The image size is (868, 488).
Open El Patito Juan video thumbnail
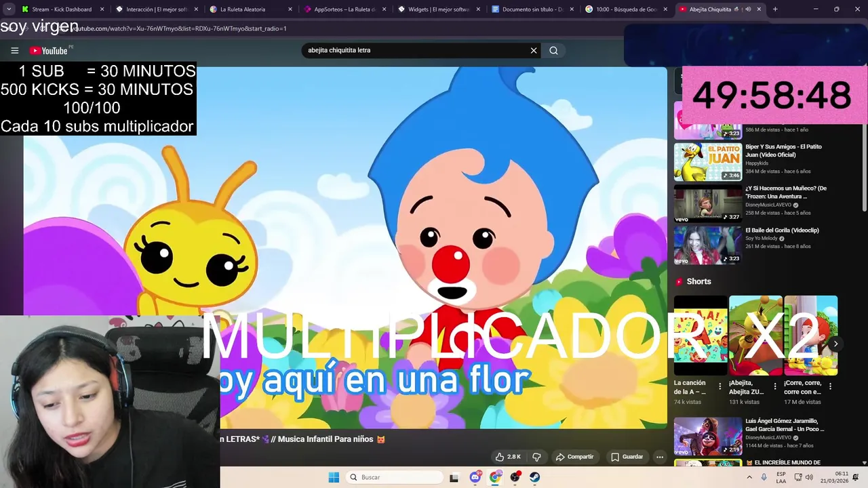(708, 162)
